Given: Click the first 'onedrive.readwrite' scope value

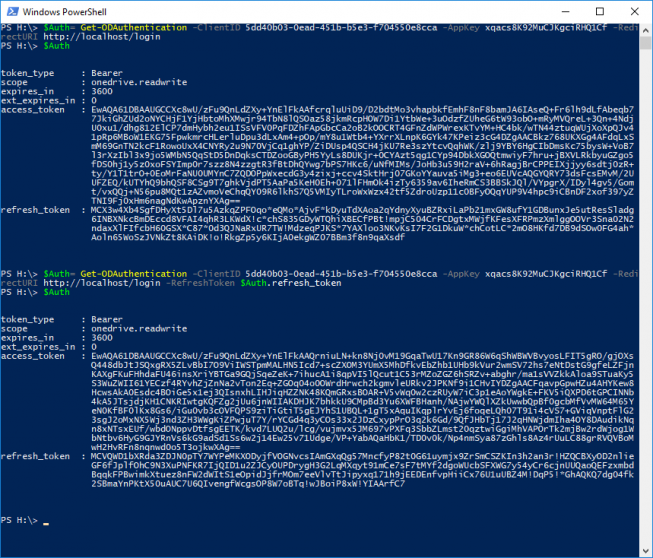Looking at the screenshot, I should (139, 82).
